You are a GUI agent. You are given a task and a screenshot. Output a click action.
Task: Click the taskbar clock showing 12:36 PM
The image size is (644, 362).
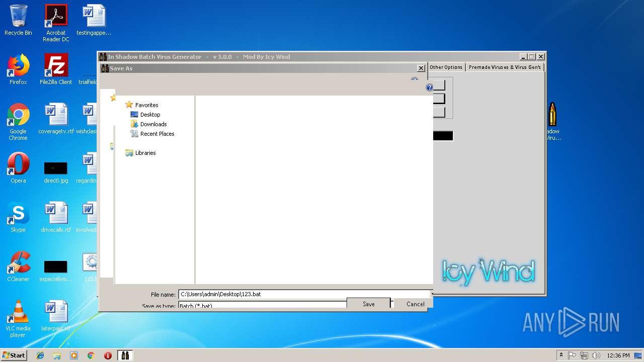pyautogui.click(x=618, y=355)
